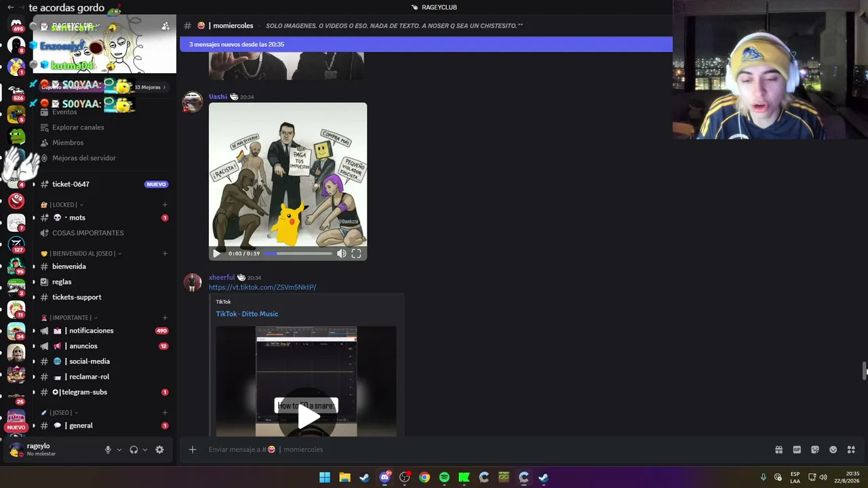Image resolution: width=868 pixels, height=488 pixels.
Task: Play the Uashi meme video
Action: [216, 253]
